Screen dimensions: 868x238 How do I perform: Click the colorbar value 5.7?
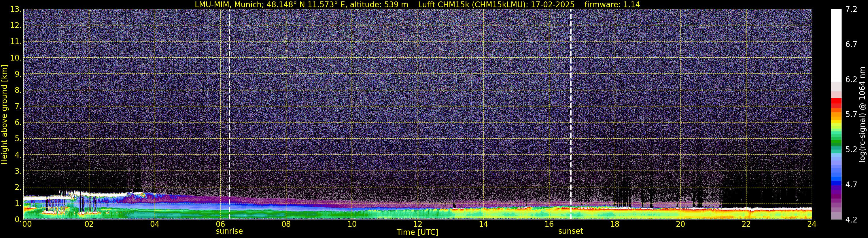851,115
